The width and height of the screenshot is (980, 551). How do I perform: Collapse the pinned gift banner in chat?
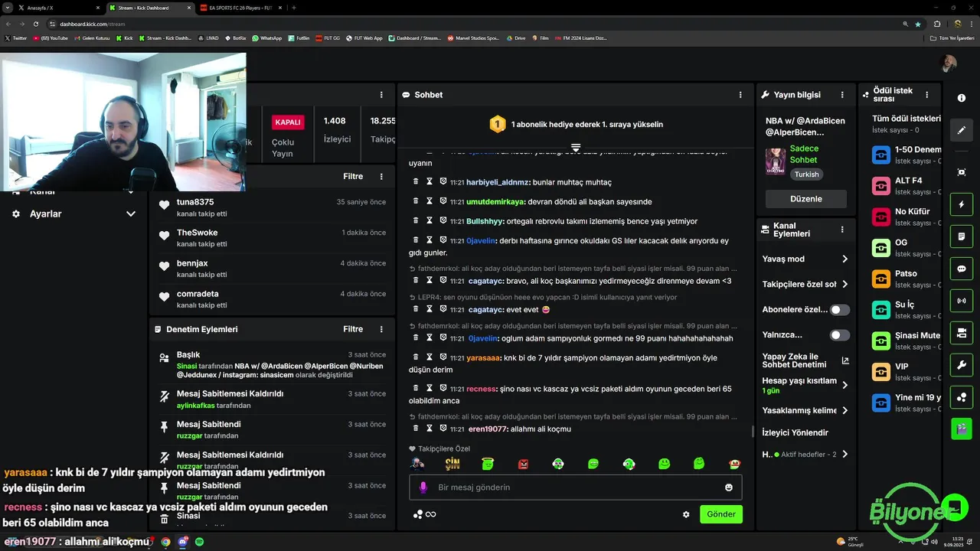(576, 147)
